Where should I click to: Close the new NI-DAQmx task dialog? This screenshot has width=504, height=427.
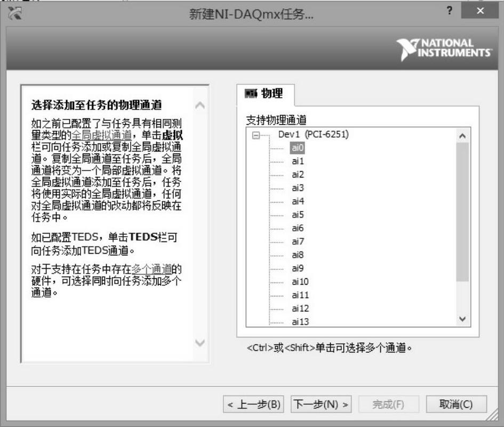pyautogui.click(x=480, y=11)
